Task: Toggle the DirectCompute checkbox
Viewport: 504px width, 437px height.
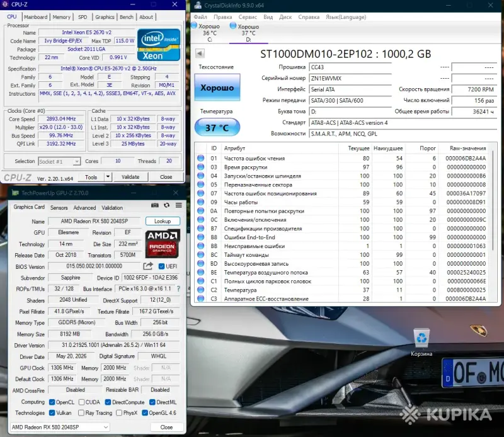Action: point(108,402)
